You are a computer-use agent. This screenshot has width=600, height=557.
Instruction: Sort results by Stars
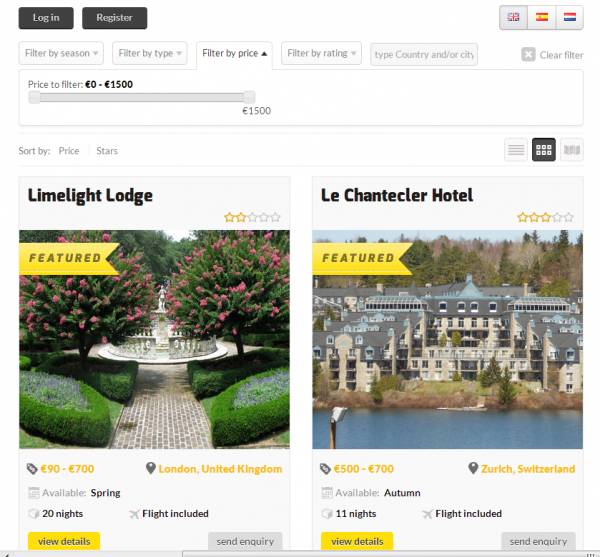[x=107, y=151]
